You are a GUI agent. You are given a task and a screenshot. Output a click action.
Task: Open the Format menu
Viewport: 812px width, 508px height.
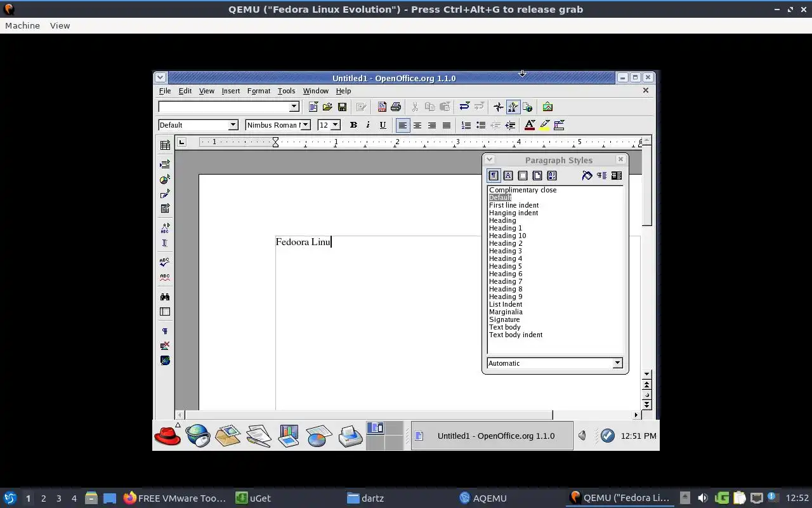259,91
